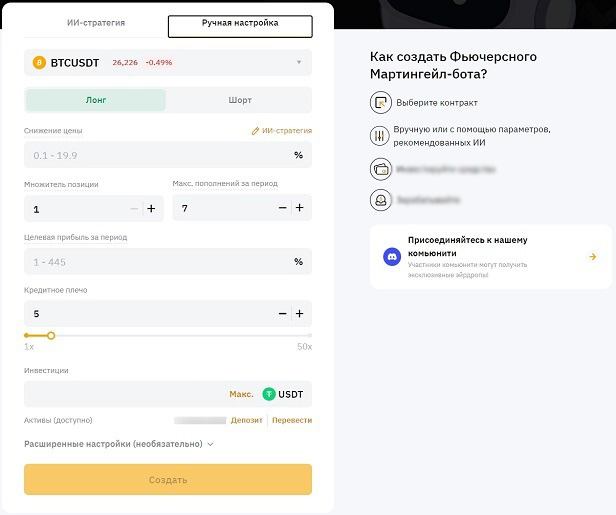Click the Выберите контракт step icon
The image size is (616, 515).
coord(380,103)
